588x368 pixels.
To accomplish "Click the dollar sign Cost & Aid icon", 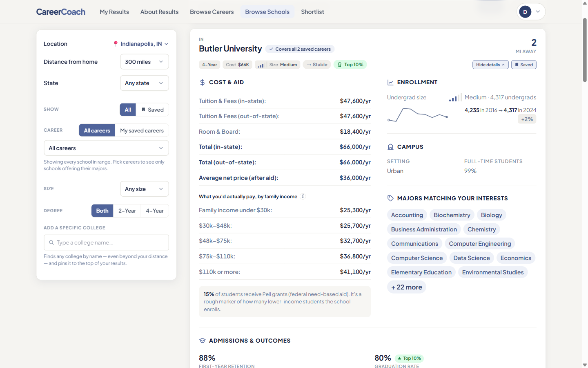I will [x=202, y=82].
